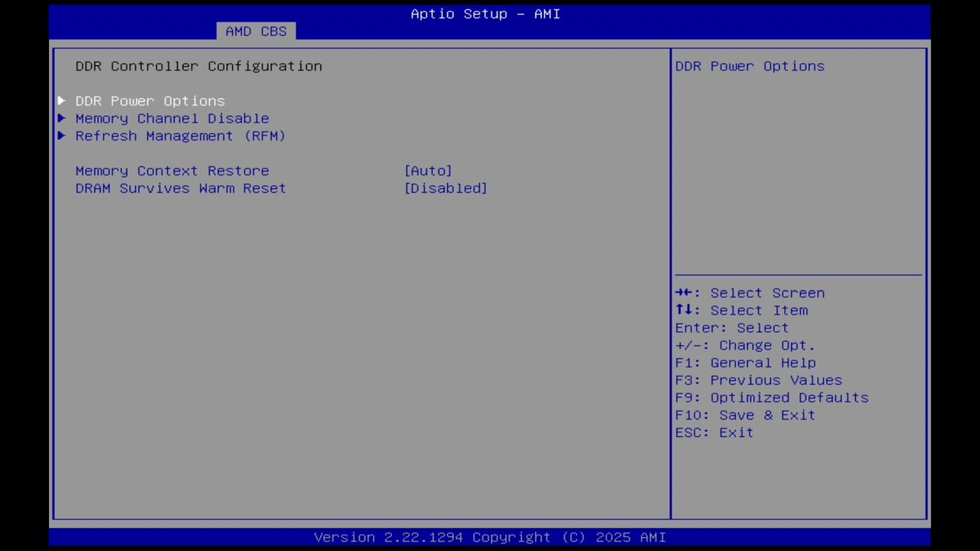Click the Aptio Setup title bar text
The width and height of the screenshot is (980, 551).
tap(485, 13)
